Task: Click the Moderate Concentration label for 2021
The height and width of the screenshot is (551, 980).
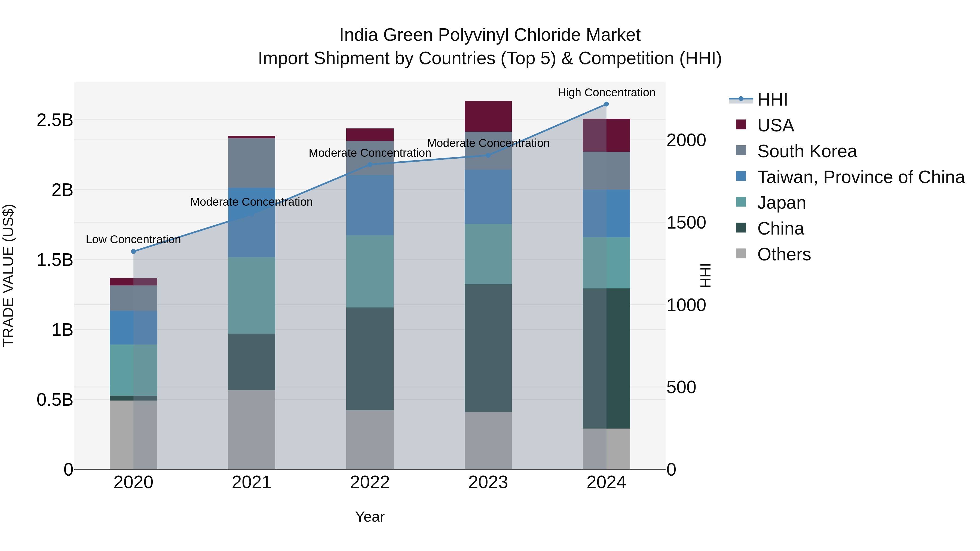Action: coord(252,202)
